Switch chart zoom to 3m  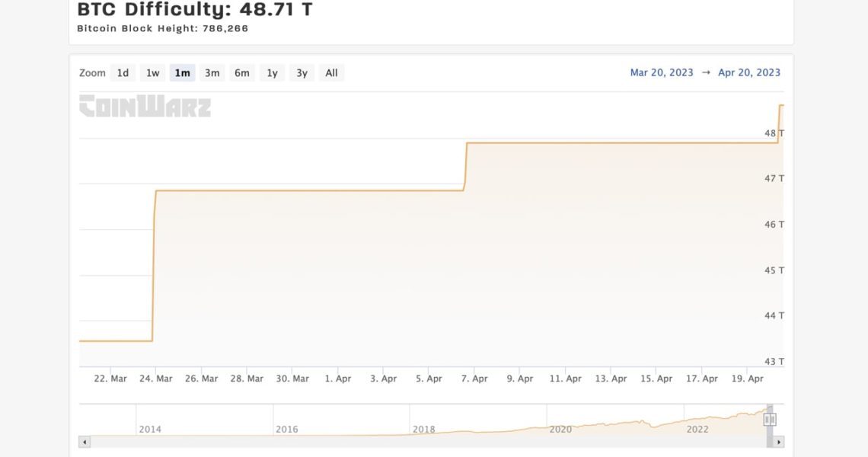tap(212, 73)
